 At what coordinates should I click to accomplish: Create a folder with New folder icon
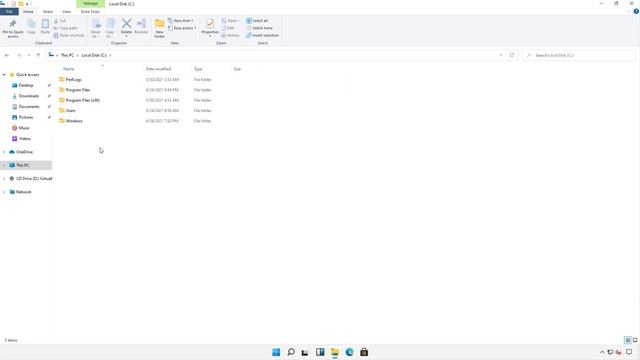159,24
